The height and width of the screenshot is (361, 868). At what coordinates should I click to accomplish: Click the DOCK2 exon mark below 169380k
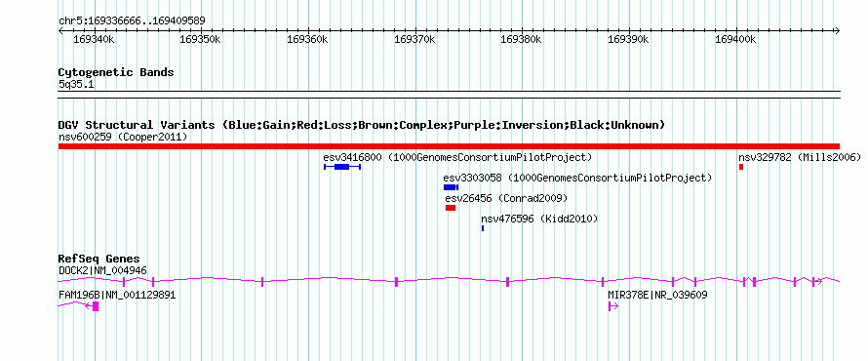pyautogui.click(x=507, y=282)
